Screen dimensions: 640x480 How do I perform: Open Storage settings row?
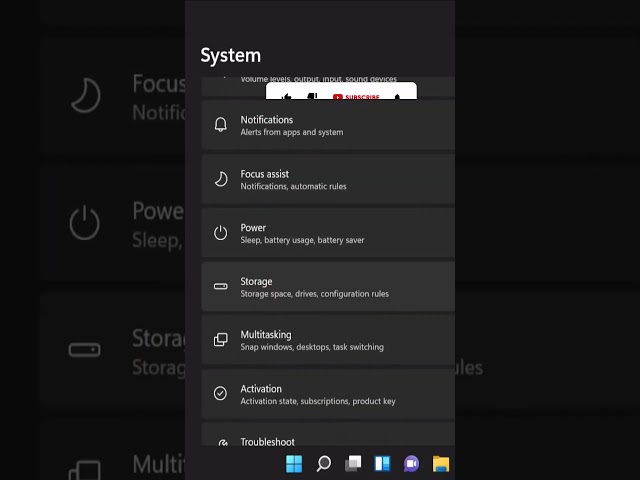[328, 287]
